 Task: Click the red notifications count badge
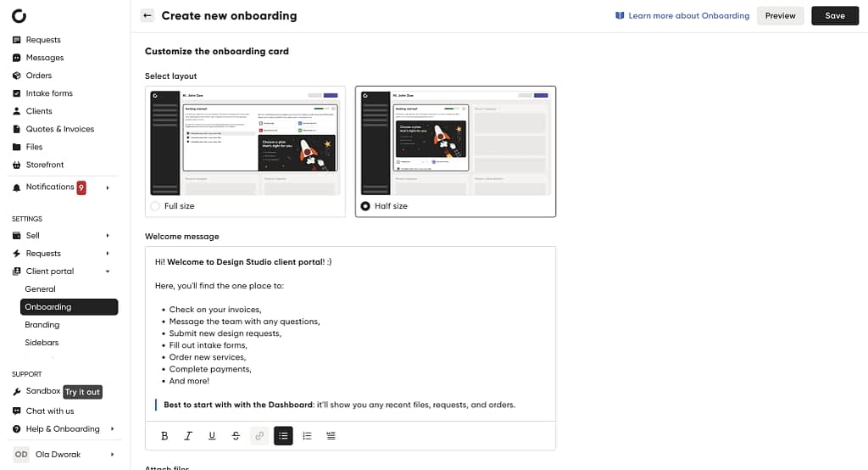(81, 187)
